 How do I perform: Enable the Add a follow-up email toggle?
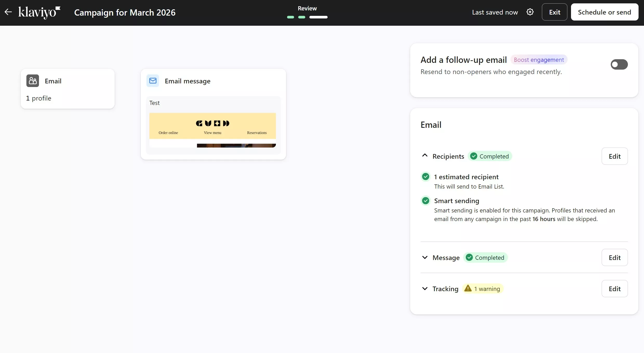point(619,64)
